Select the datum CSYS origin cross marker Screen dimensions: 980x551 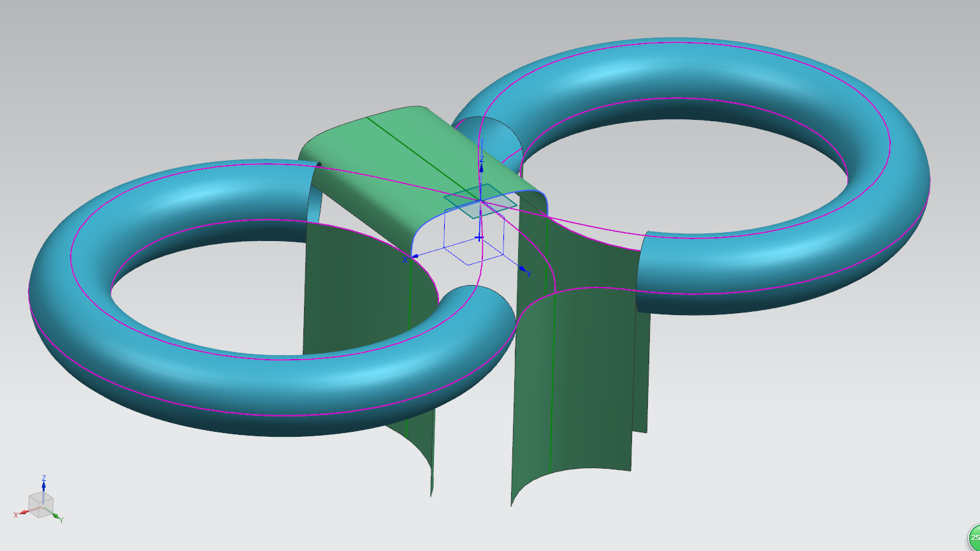click(x=479, y=237)
